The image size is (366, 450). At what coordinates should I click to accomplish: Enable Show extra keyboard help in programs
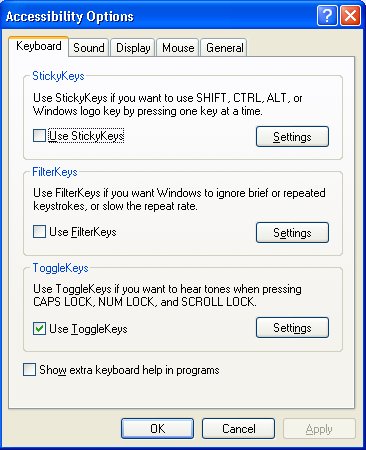pos(29,370)
